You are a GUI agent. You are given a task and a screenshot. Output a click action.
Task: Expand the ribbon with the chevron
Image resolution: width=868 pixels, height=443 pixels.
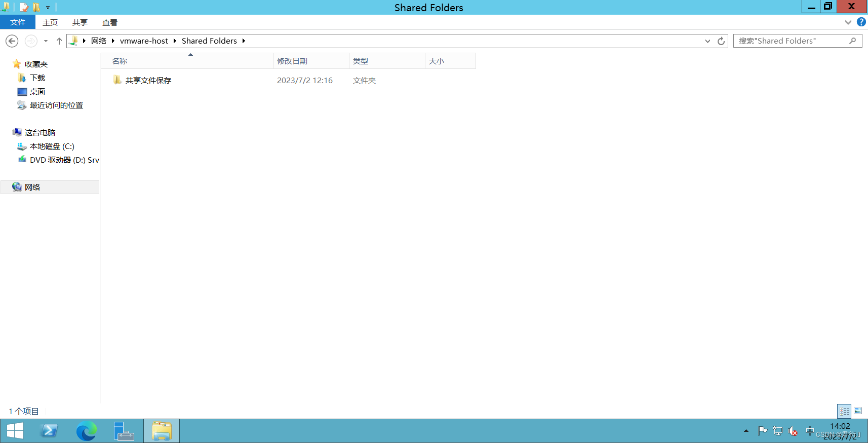848,22
